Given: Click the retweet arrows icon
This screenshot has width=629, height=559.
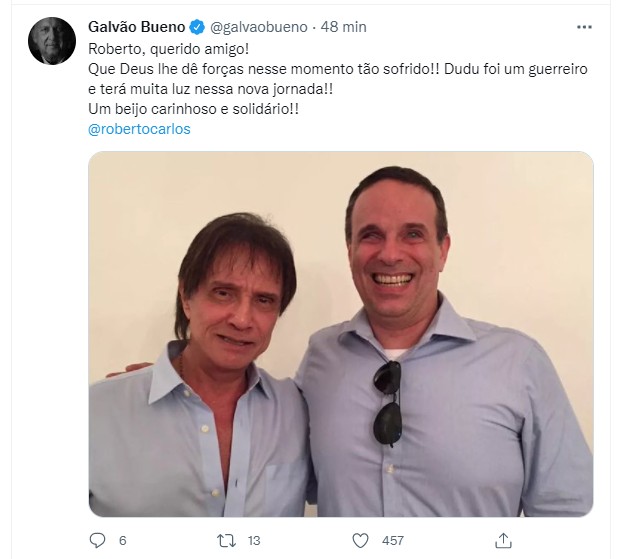Looking at the screenshot, I should 226,541.
